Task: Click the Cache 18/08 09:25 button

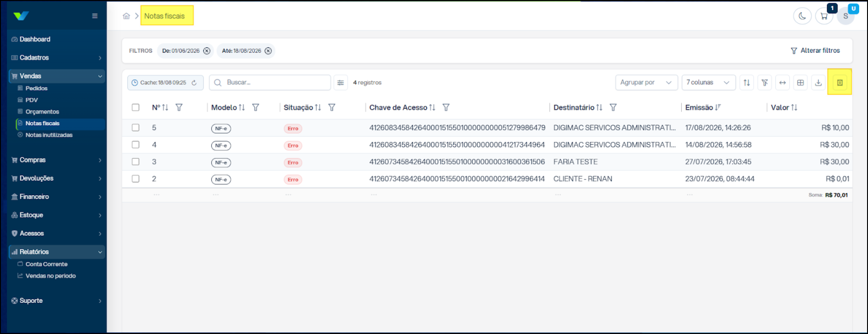Action: pyautogui.click(x=165, y=83)
